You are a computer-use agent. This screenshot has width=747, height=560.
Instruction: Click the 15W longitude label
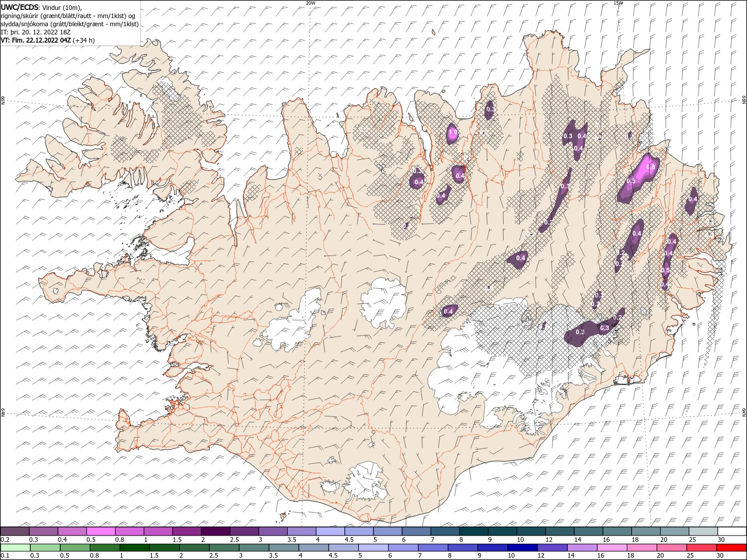(x=618, y=3)
